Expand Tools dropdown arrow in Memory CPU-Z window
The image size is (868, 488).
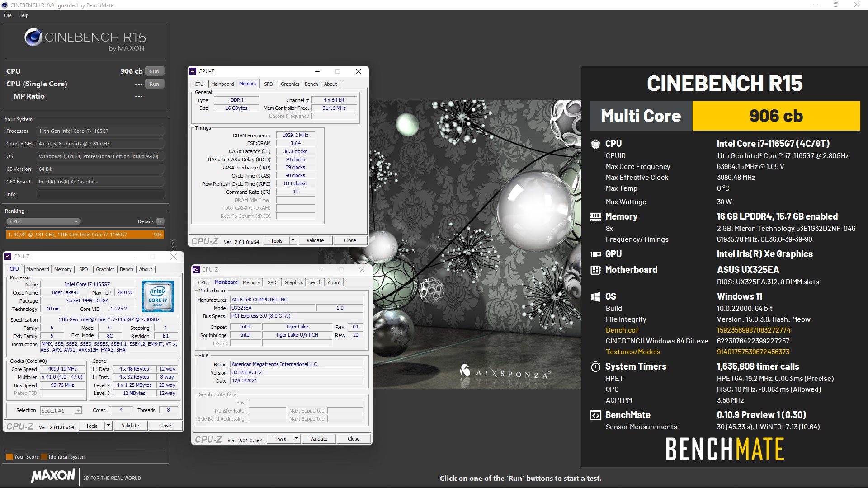293,241
